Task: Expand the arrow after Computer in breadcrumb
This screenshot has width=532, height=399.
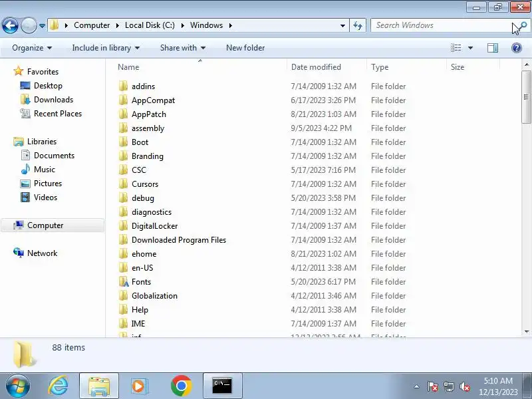Action: click(117, 25)
